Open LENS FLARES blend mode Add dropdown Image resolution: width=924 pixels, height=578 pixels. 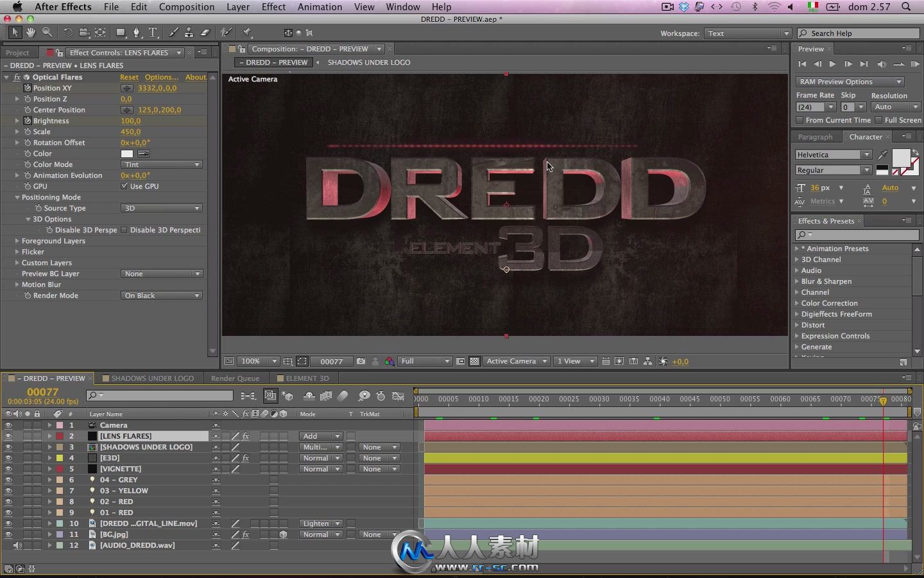(x=320, y=436)
